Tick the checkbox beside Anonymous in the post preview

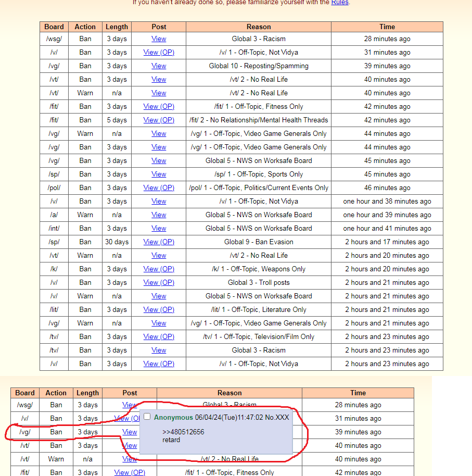click(147, 417)
